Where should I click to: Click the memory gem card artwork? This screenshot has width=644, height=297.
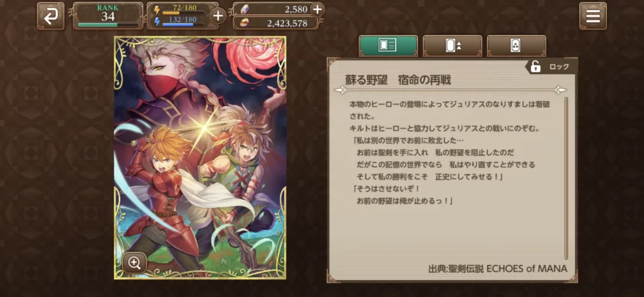click(x=200, y=158)
